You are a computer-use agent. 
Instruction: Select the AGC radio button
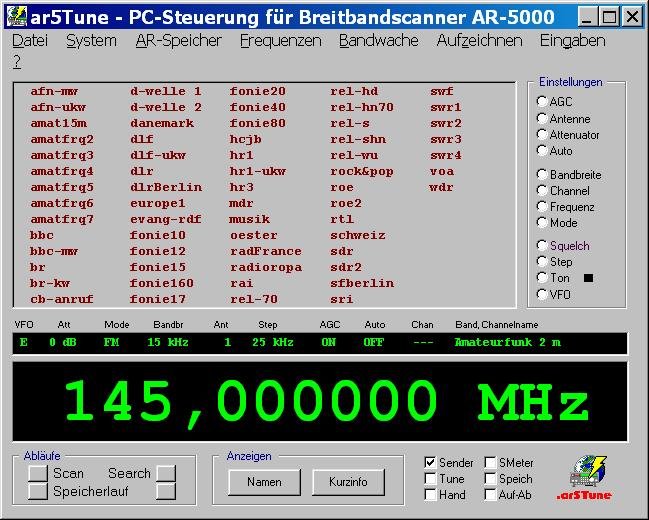(x=542, y=101)
